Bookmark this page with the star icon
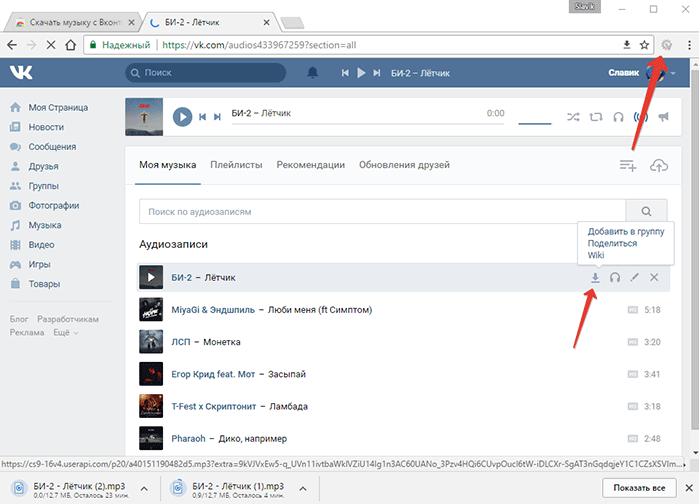 (644, 45)
